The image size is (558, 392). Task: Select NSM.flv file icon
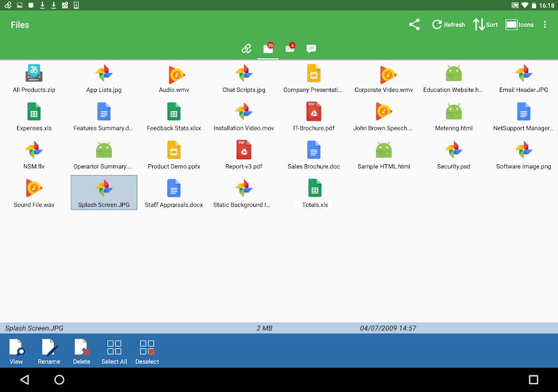click(34, 150)
